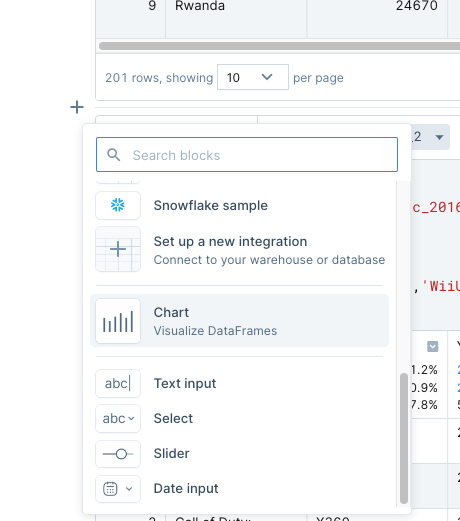Image resolution: width=460 pixels, height=521 pixels.
Task: Open the column header chevron menu
Action: (433, 347)
